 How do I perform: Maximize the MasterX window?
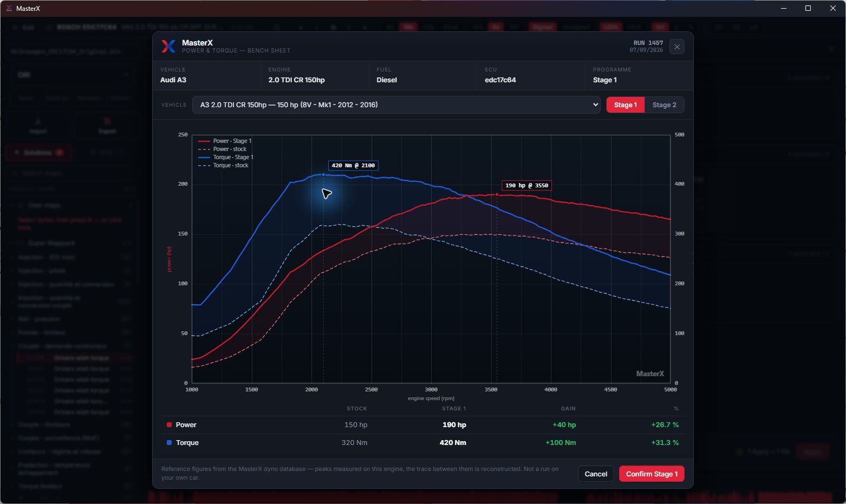point(808,8)
